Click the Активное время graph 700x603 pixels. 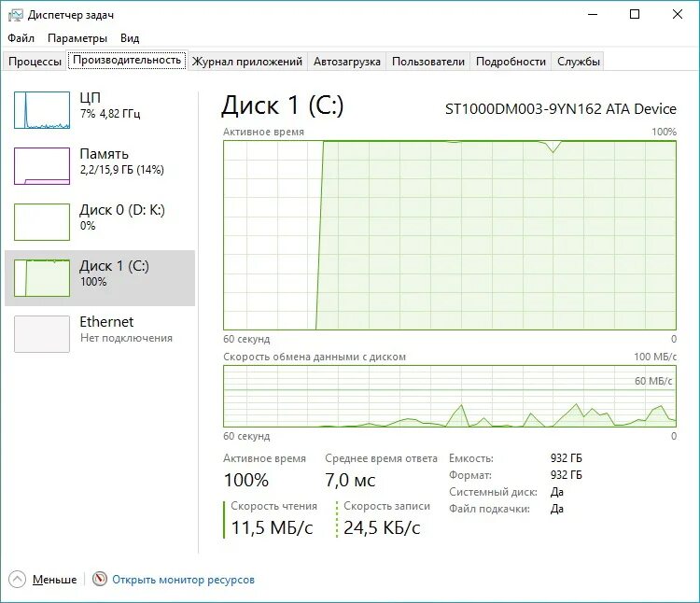coord(450,235)
